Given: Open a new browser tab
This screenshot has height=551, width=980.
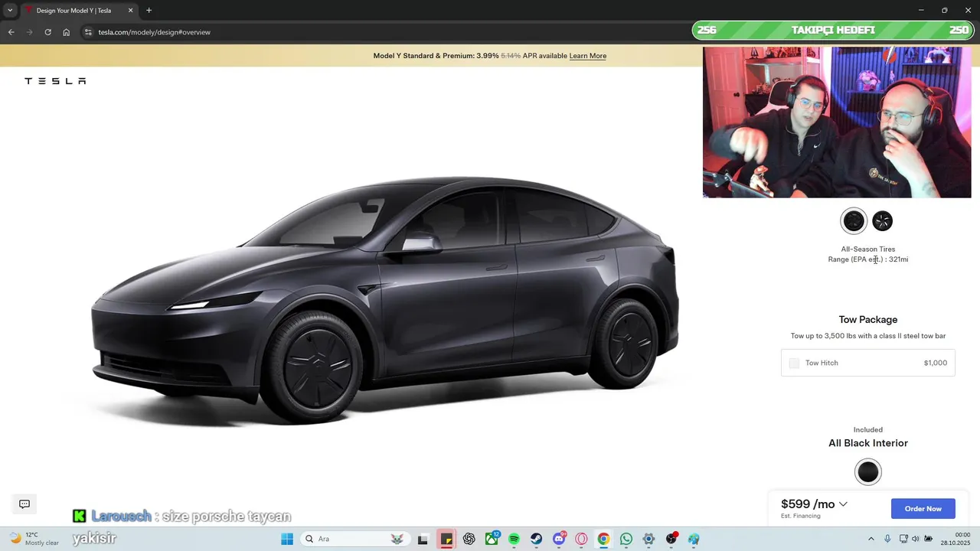Looking at the screenshot, I should (149, 11).
